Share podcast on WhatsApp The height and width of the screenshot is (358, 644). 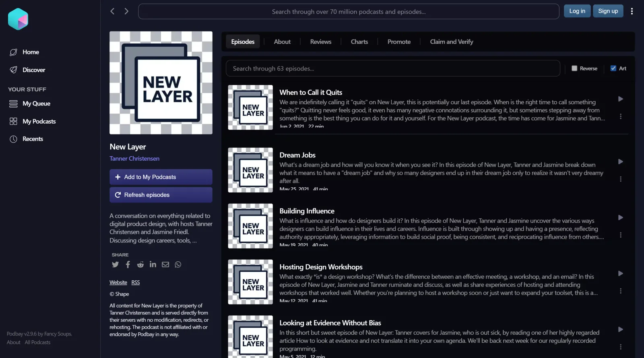click(178, 265)
